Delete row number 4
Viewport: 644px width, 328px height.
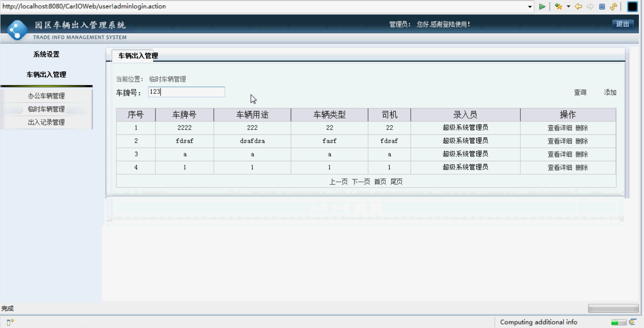click(582, 168)
